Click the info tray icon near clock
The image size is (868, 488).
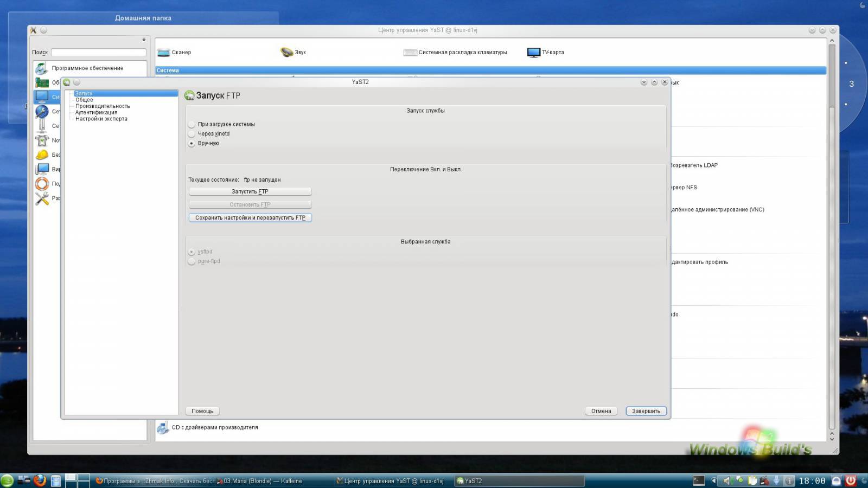[789, 481]
